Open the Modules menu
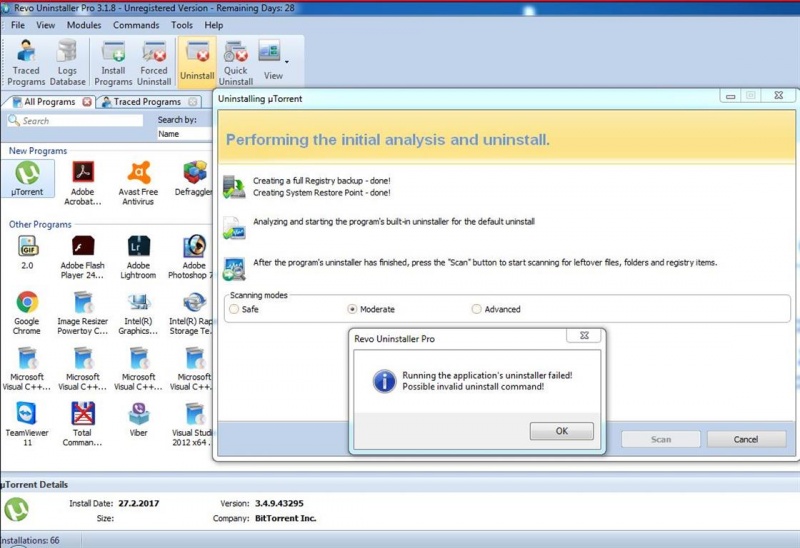Screen dimensions: 800x548 point(84,25)
